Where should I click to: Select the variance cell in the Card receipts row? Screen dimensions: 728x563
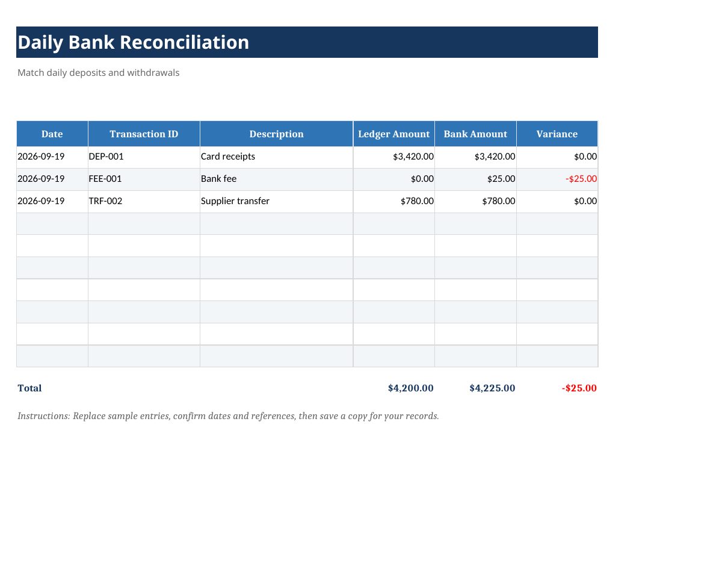557,157
